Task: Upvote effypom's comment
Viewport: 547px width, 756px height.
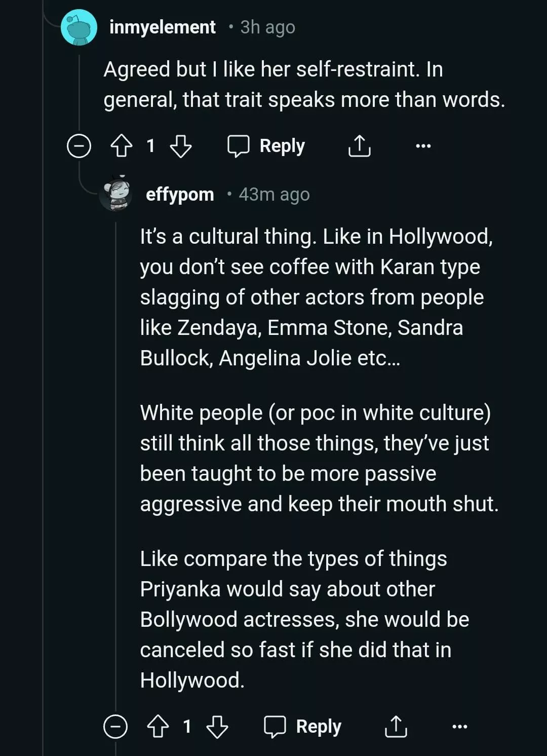Action: (x=158, y=727)
